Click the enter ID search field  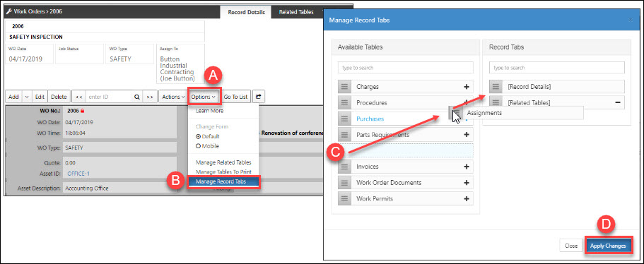point(108,97)
